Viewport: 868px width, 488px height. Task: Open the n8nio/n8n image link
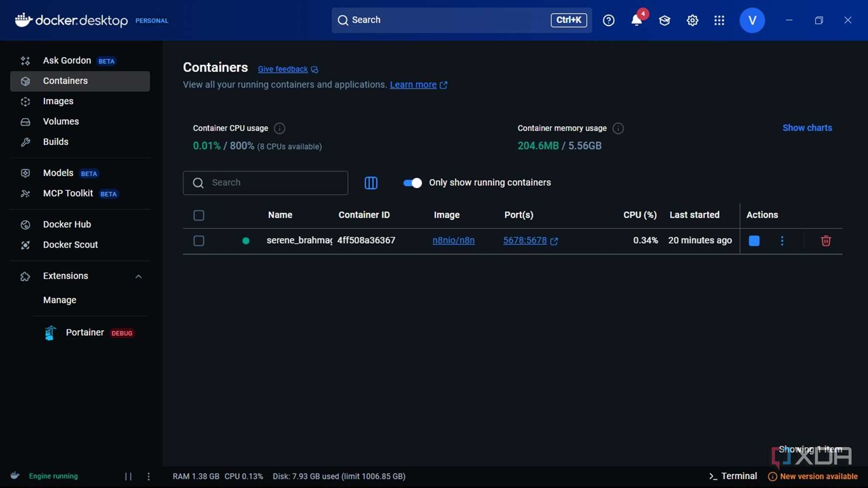(454, 241)
